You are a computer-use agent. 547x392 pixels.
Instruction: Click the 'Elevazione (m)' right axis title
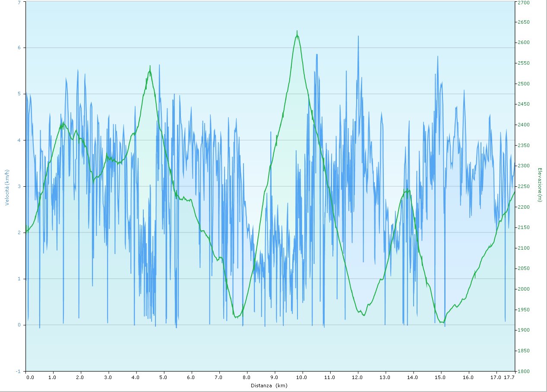coord(540,185)
